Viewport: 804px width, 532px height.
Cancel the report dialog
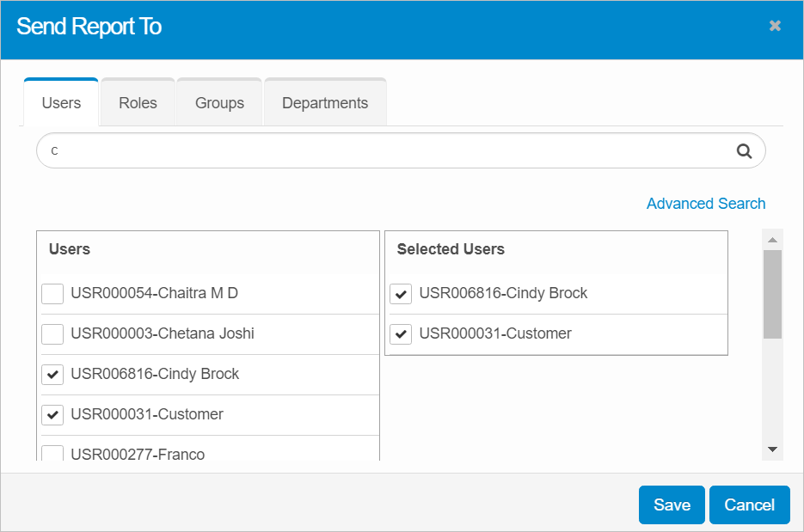click(x=749, y=505)
